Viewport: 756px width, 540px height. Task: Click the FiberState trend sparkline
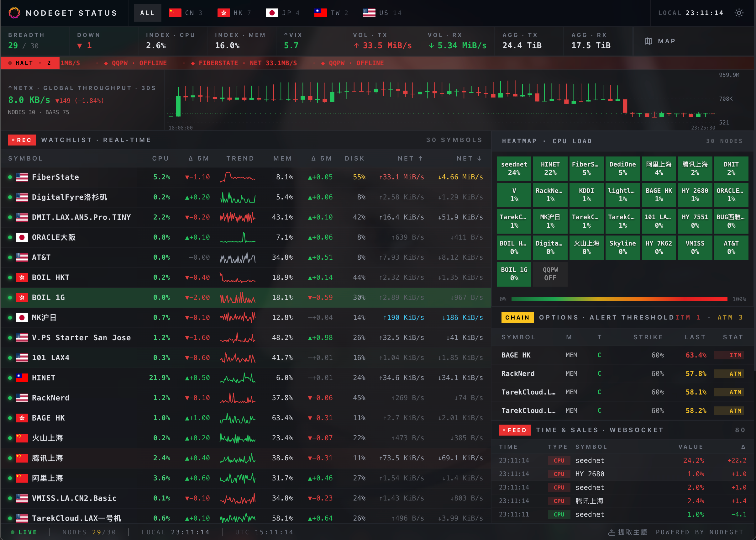pos(238,177)
